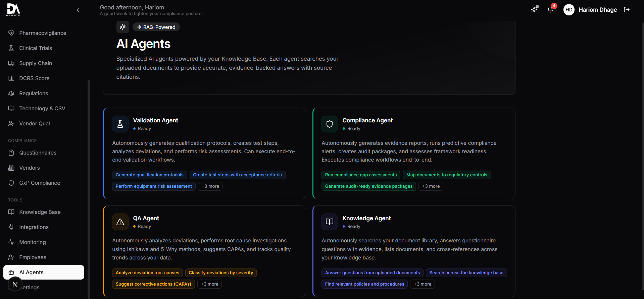Click the RAG-Powered badge

coord(156,27)
